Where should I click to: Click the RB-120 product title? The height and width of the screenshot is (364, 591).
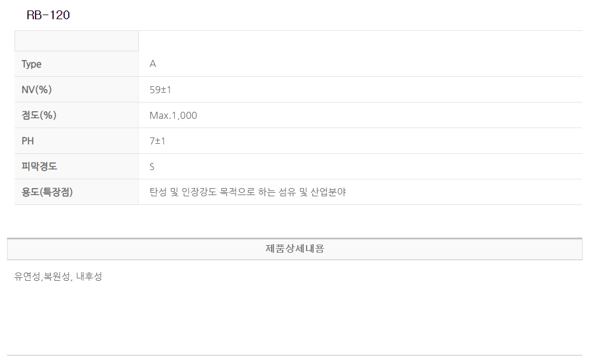pyautogui.click(x=48, y=16)
